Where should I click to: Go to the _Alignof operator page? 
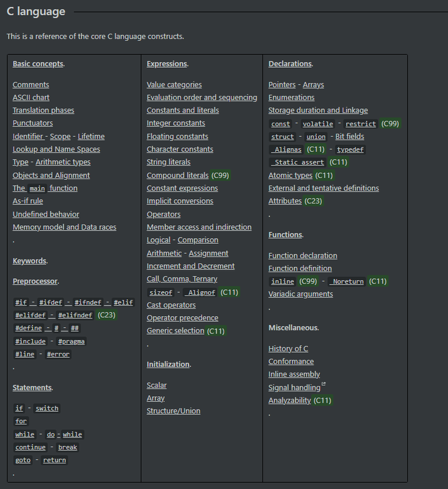pyautogui.click(x=200, y=292)
